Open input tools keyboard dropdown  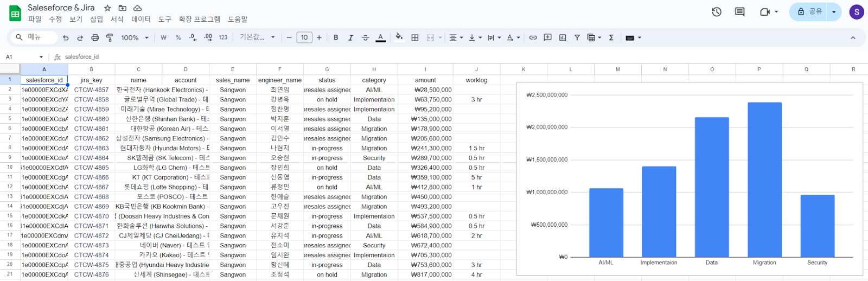[633, 37]
